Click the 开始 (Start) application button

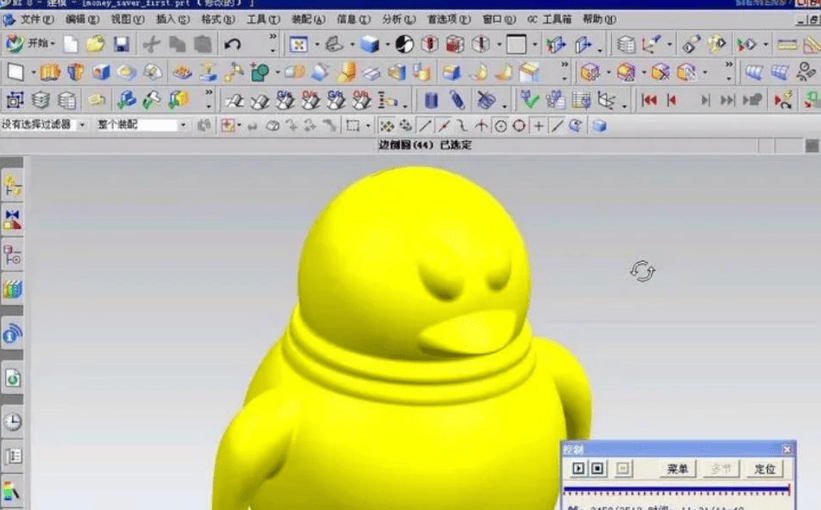(x=29, y=43)
